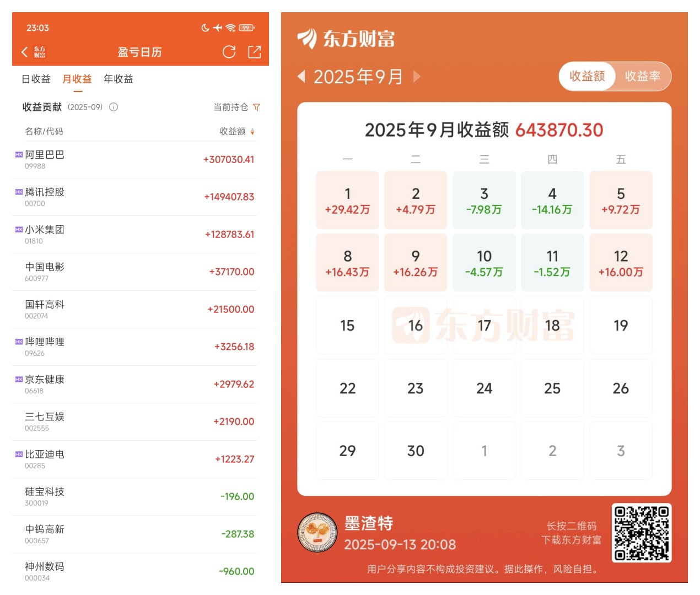Open 京东健康 06618 row
The height and width of the screenshot is (595, 700).
[135, 385]
